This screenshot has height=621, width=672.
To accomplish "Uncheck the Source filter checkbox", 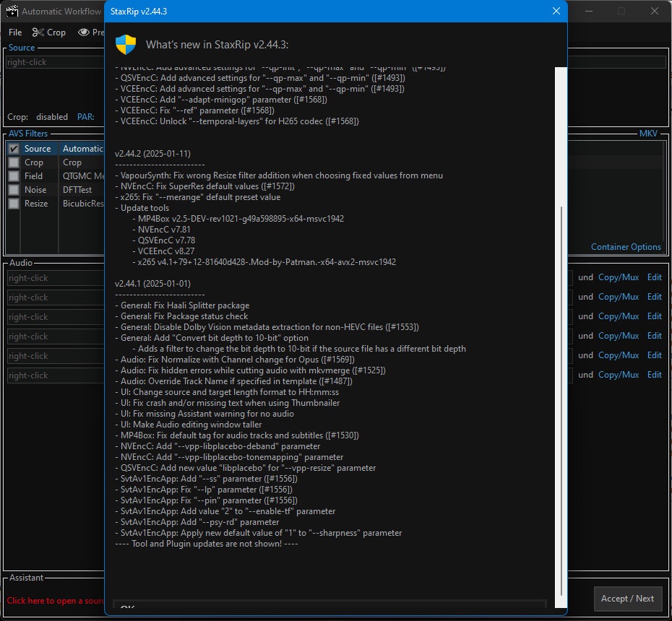I will click(x=14, y=149).
